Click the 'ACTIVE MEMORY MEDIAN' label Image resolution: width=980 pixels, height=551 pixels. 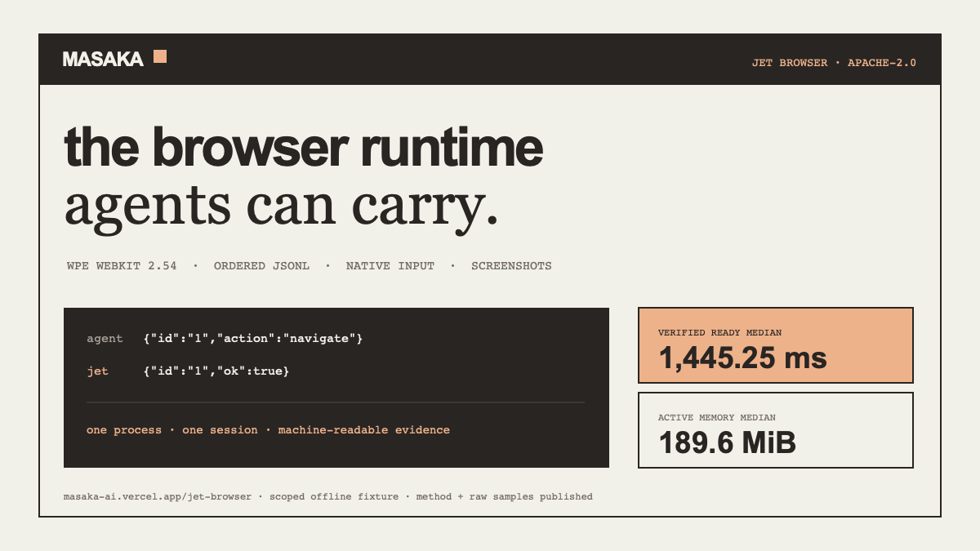[x=717, y=418]
